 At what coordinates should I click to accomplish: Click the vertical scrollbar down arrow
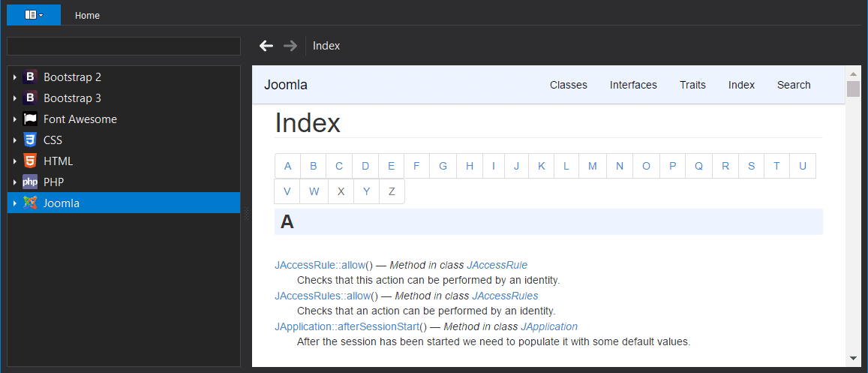click(853, 358)
